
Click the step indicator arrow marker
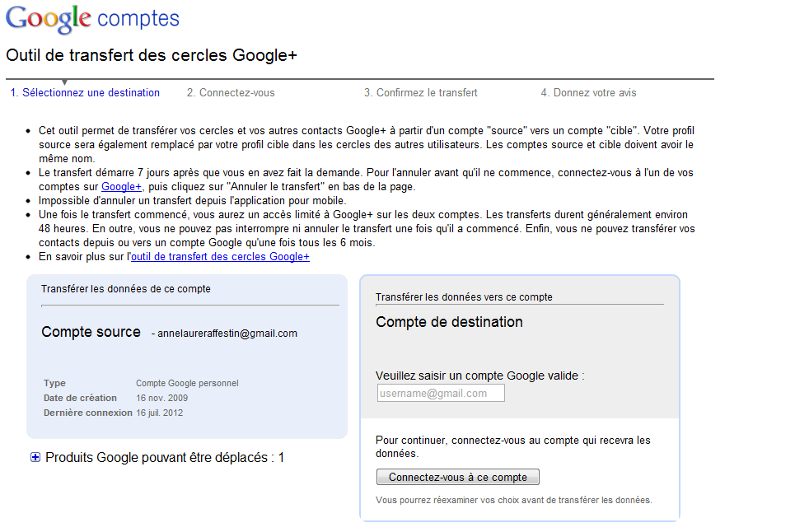point(65,82)
